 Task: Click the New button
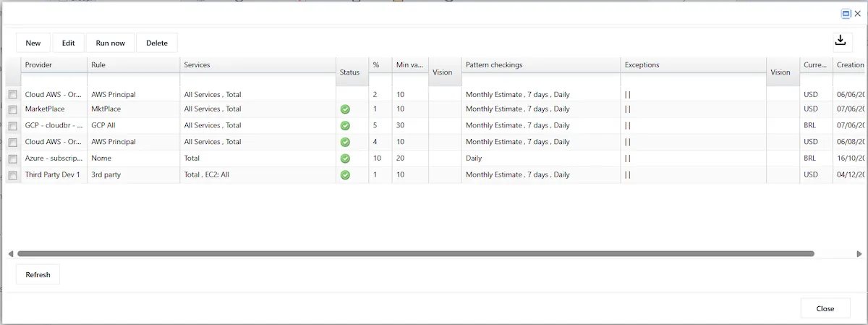[33, 43]
